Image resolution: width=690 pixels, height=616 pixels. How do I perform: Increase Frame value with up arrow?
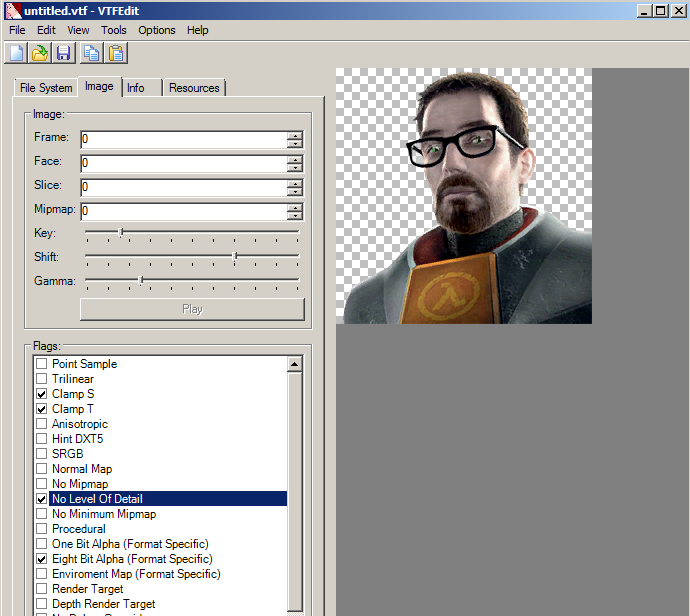coord(295,136)
